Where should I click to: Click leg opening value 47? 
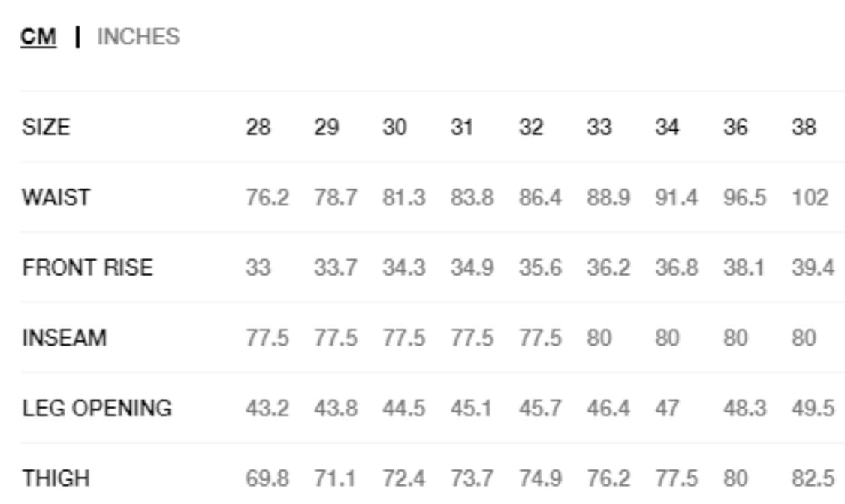[x=667, y=408]
